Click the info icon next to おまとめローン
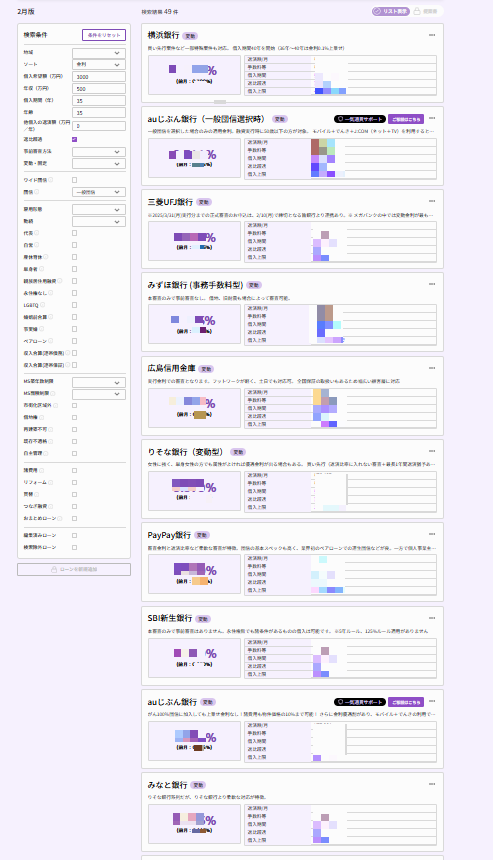The image size is (493, 860). (60, 518)
